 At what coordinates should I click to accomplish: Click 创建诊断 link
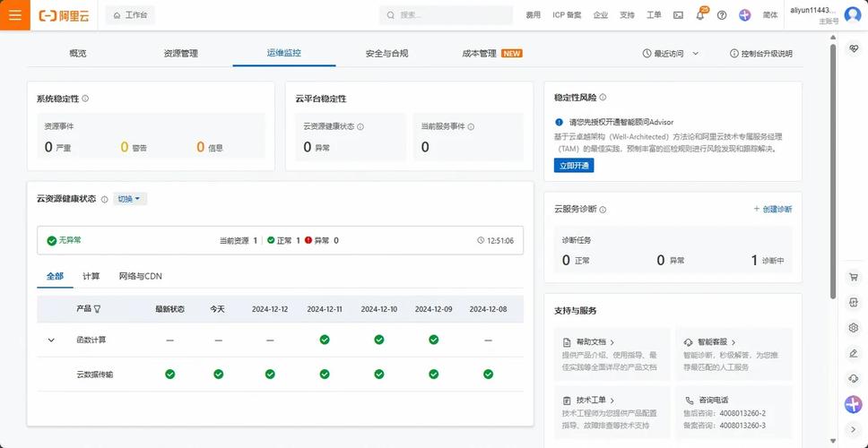pos(773,209)
